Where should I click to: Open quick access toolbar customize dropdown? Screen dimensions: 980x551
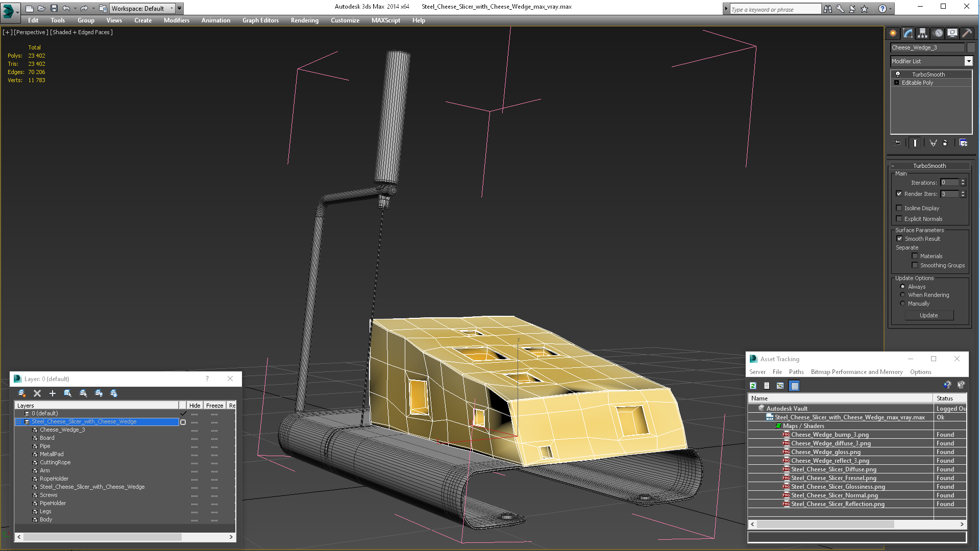point(179,8)
